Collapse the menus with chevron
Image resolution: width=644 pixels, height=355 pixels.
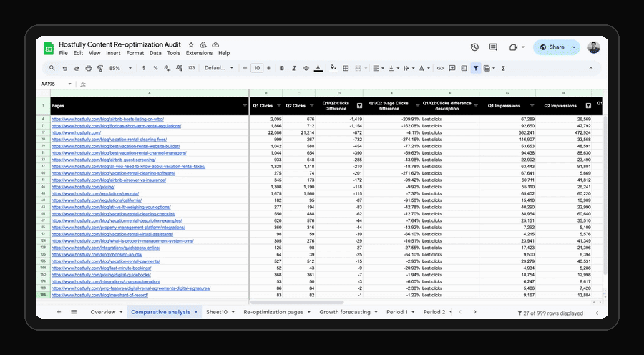pos(591,68)
